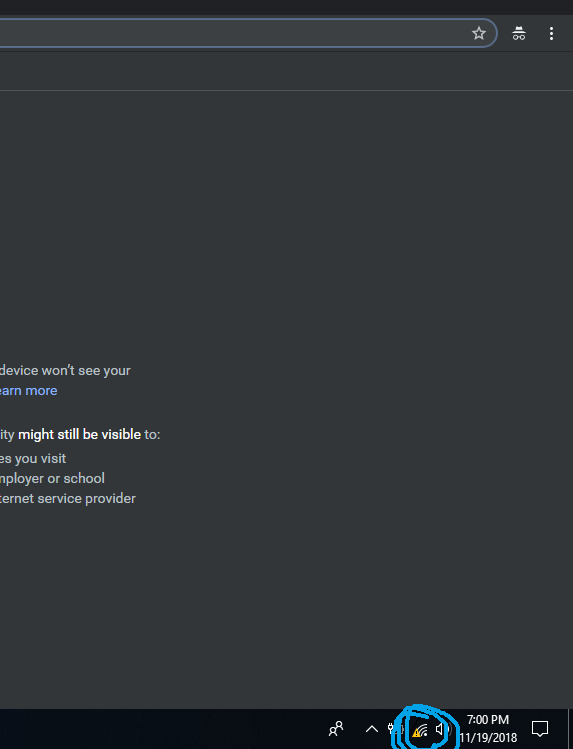Open the 7:00 PM clock calendar flyout
Viewport: 573px width, 749px height.
[x=488, y=719]
